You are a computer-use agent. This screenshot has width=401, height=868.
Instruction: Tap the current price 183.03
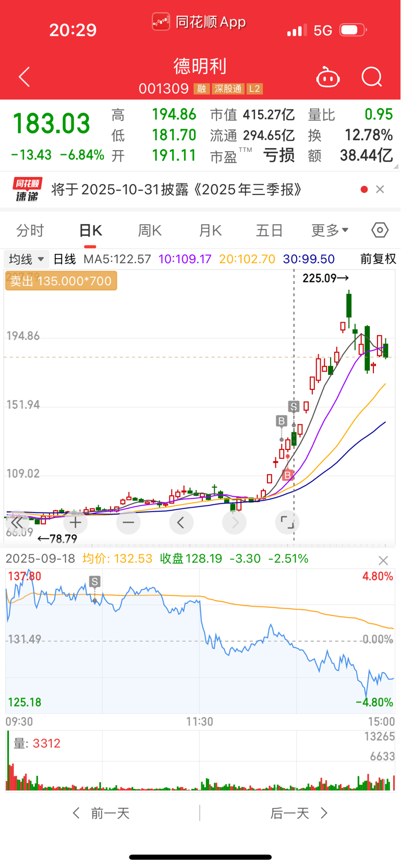(51, 124)
